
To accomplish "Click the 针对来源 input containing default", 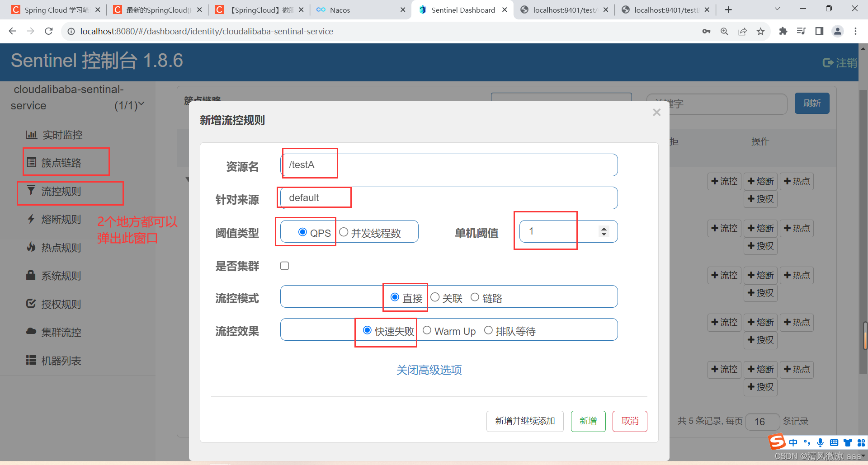I will (449, 198).
